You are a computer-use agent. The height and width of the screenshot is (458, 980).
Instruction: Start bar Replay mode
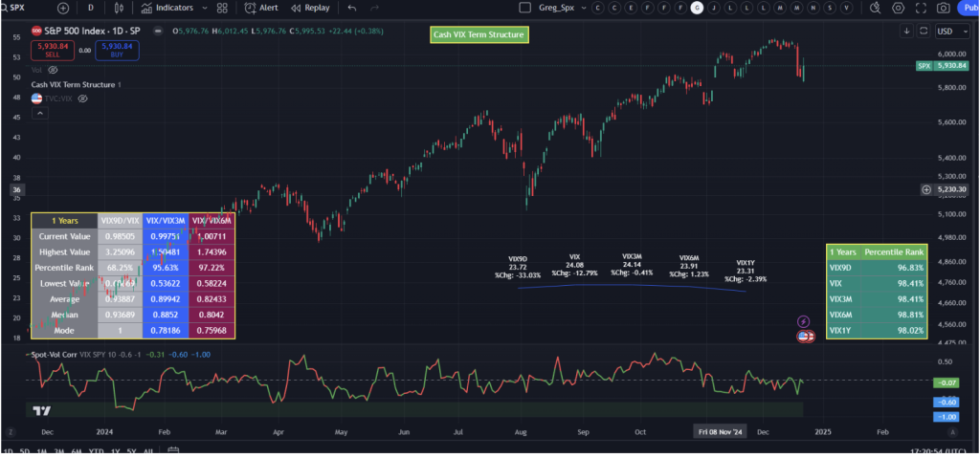[311, 8]
